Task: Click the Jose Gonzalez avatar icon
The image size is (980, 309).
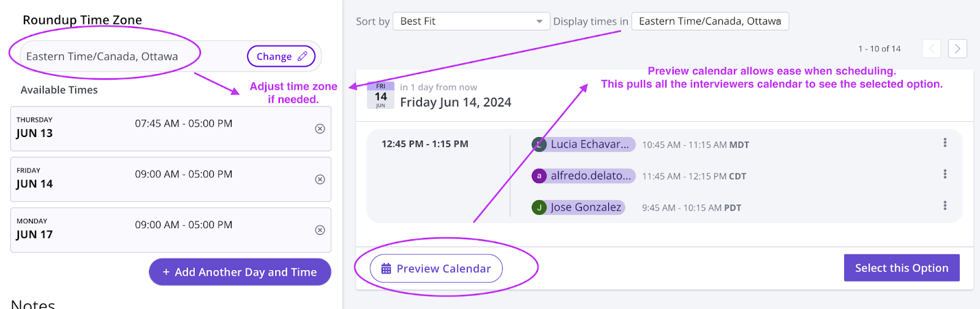Action: click(x=539, y=207)
